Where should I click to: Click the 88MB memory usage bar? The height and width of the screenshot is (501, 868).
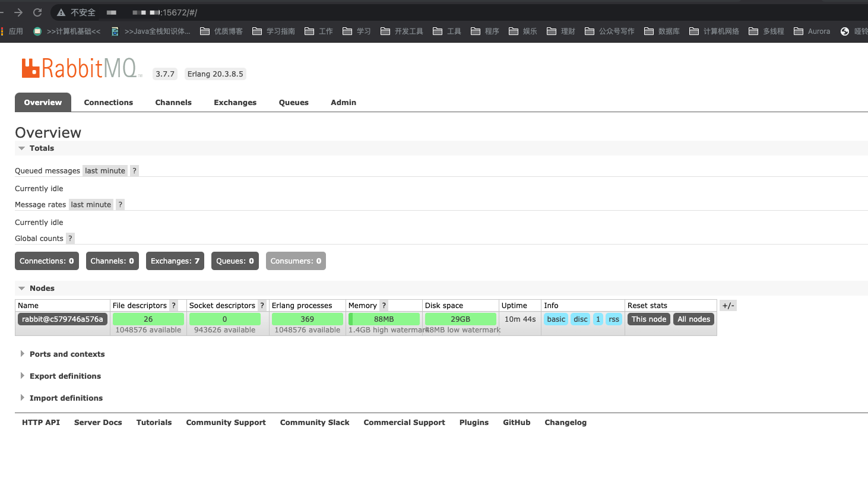pyautogui.click(x=384, y=319)
